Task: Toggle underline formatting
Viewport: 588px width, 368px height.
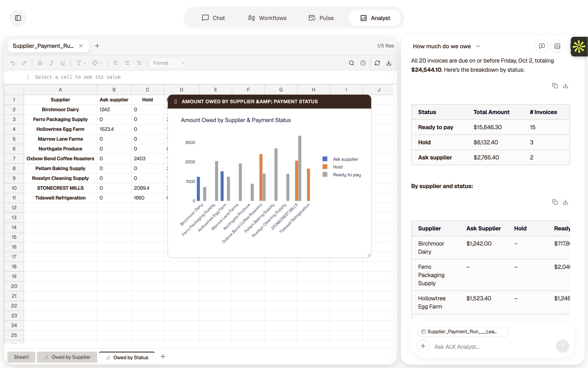Action: [x=63, y=63]
